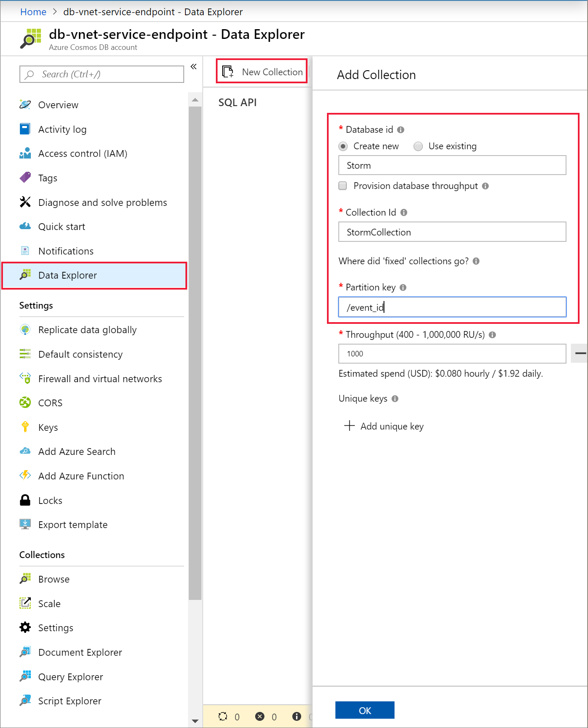588x728 pixels.
Task: Select the Create new radio button
Action: click(x=343, y=146)
